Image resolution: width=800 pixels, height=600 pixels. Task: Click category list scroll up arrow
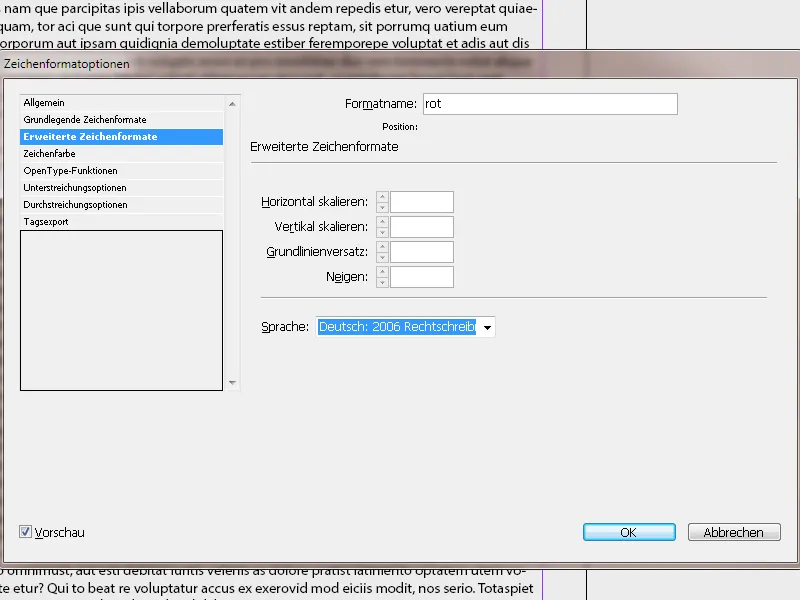232,104
